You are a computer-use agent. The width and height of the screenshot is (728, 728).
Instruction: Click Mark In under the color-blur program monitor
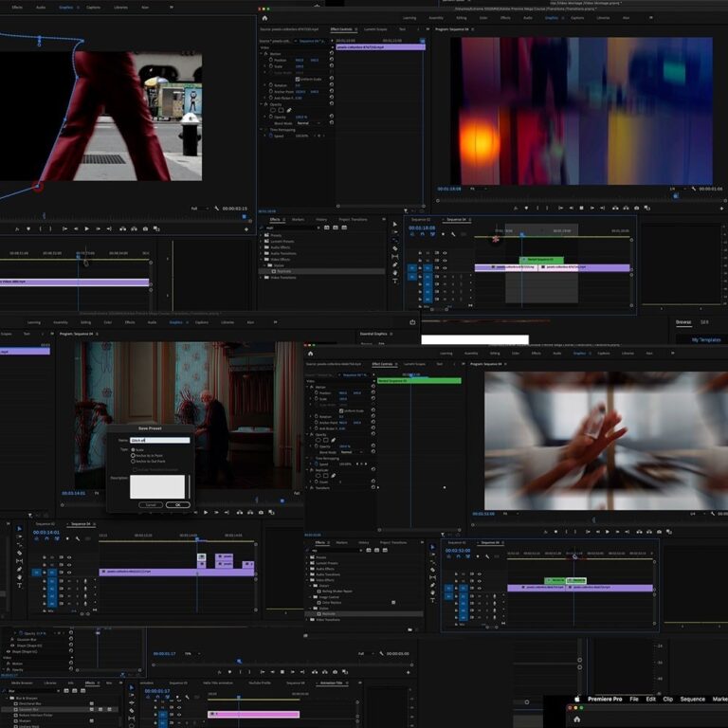(537, 208)
